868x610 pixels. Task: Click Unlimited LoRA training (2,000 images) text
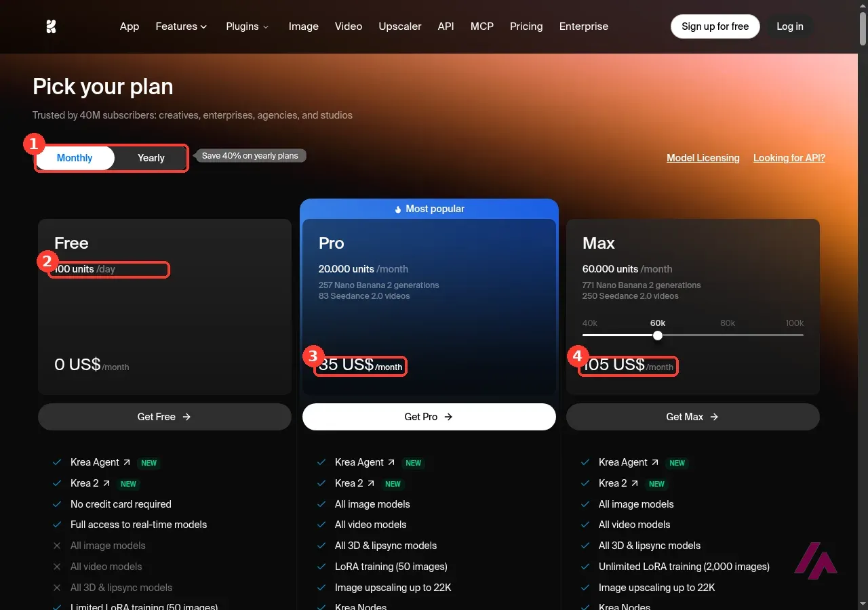pos(684,567)
